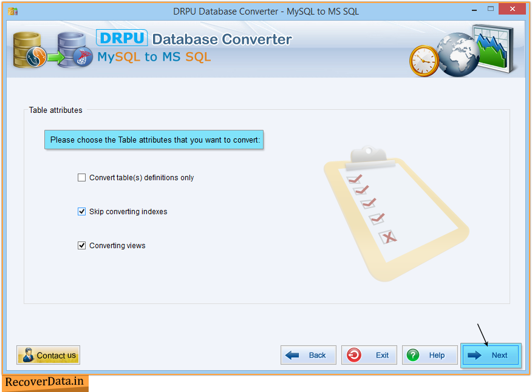Click the Contact us button

[x=48, y=355]
